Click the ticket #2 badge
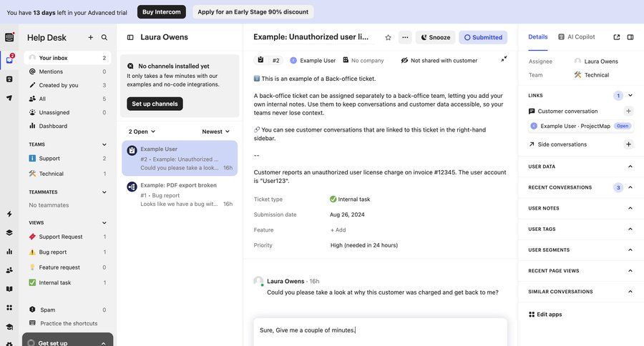 pyautogui.click(x=268, y=60)
